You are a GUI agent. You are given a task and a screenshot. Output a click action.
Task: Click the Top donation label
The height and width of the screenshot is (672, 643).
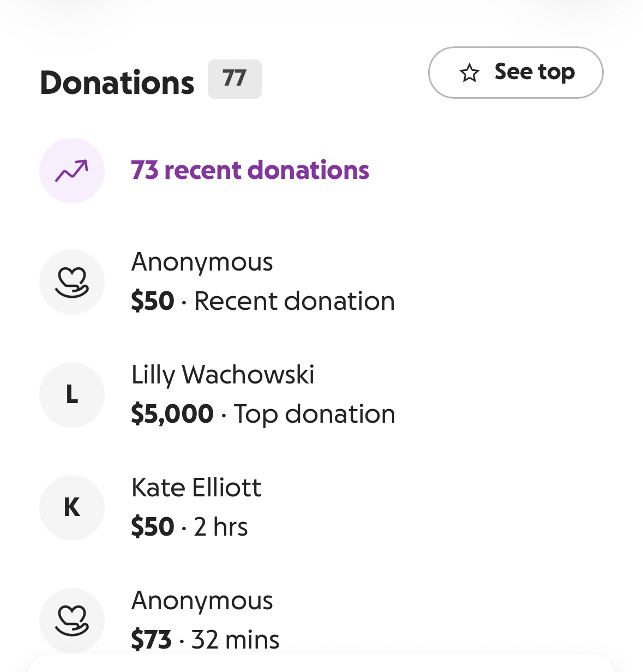[314, 414]
